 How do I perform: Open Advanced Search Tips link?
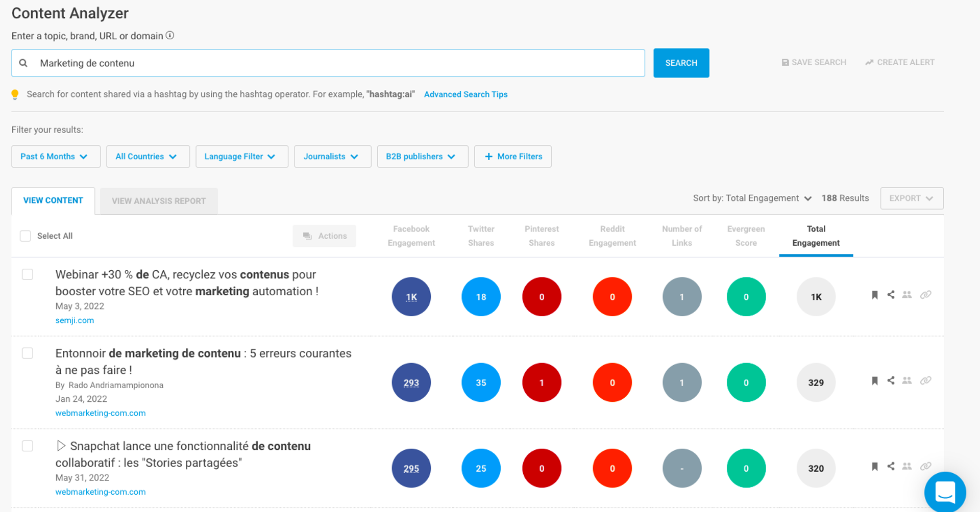point(465,94)
